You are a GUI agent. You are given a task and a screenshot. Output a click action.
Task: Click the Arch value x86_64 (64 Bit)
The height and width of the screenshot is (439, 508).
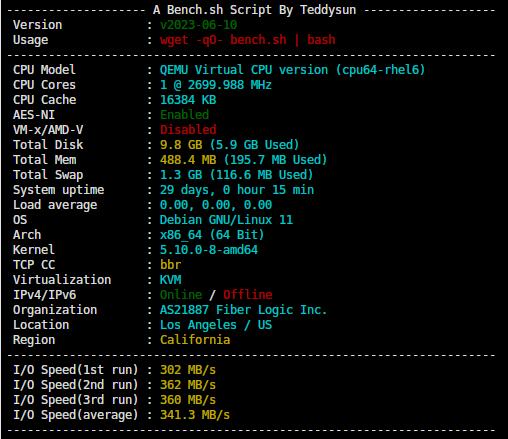tap(212, 235)
